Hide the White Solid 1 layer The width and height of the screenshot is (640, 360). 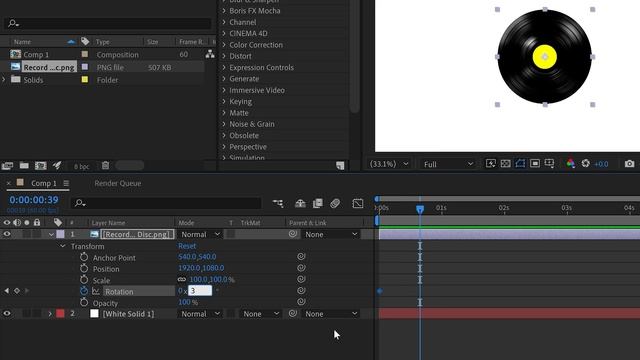point(7,313)
